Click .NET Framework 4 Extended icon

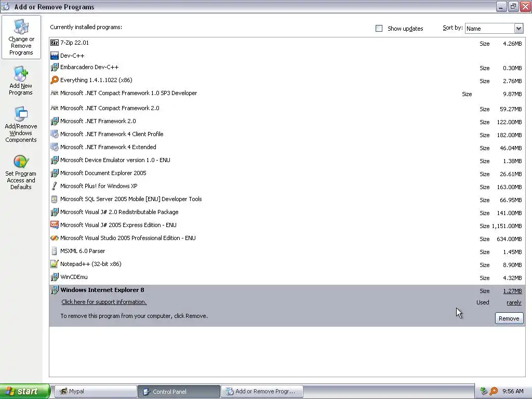(x=54, y=147)
